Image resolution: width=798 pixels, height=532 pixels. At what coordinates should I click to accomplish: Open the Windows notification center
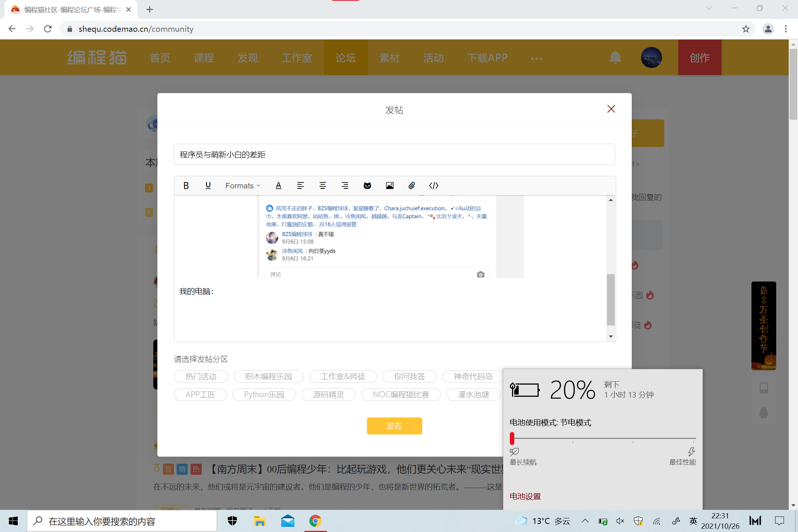[780, 521]
